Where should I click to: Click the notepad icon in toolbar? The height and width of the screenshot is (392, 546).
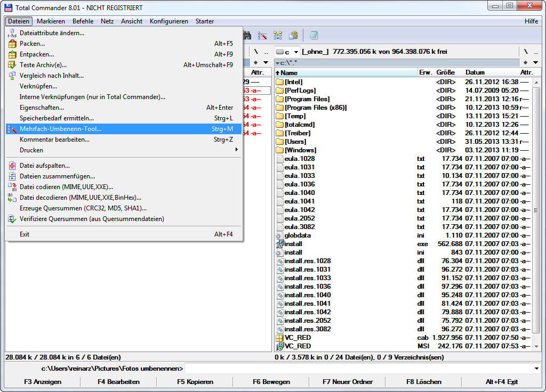click(314, 36)
